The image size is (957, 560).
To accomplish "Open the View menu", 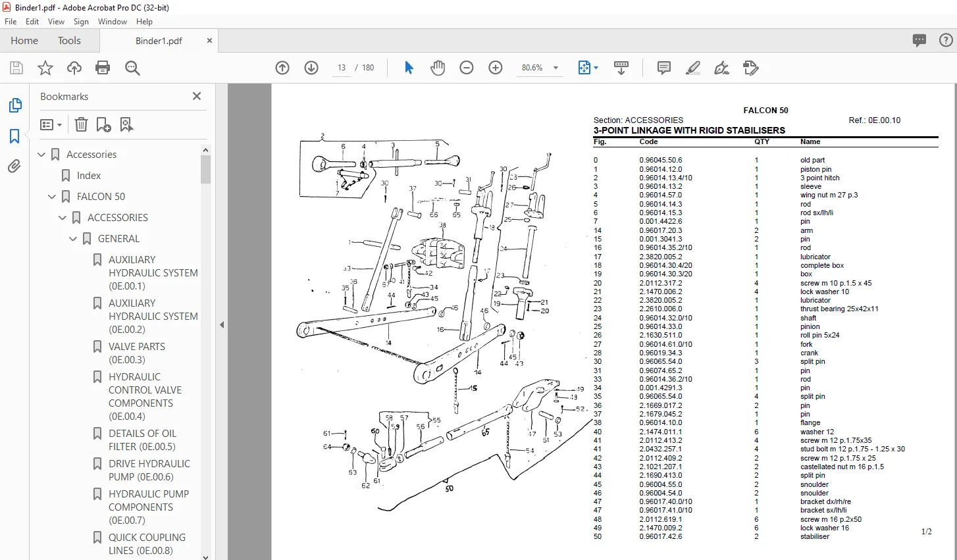I will pyautogui.click(x=57, y=22).
